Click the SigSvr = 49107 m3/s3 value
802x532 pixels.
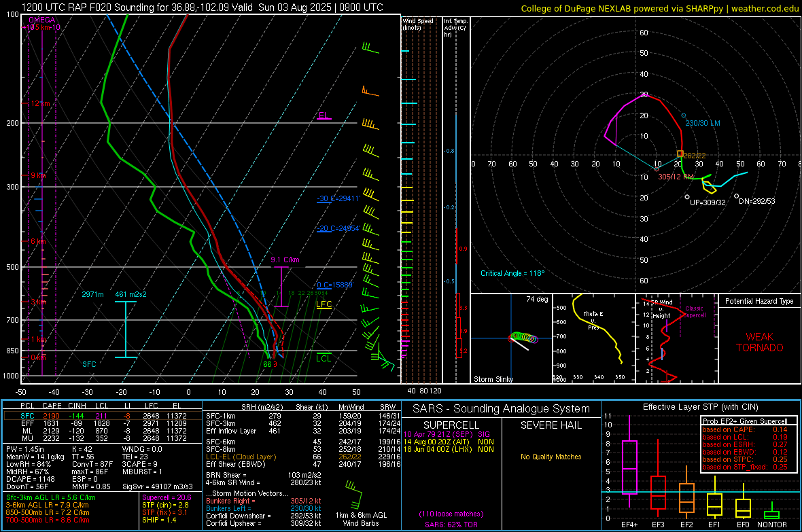[x=157, y=486]
